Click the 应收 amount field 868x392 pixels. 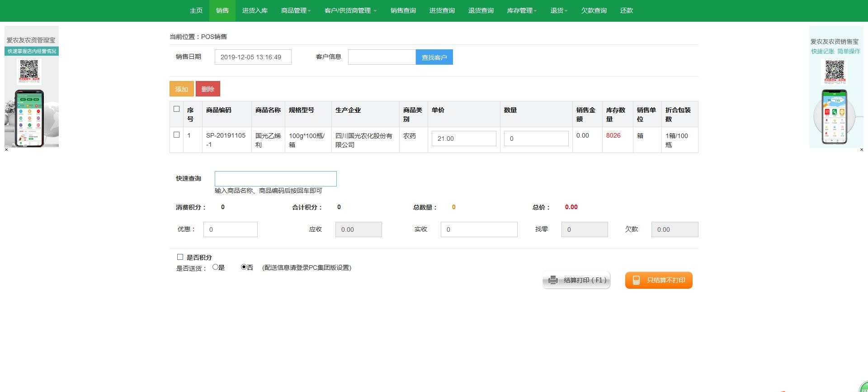tap(359, 229)
